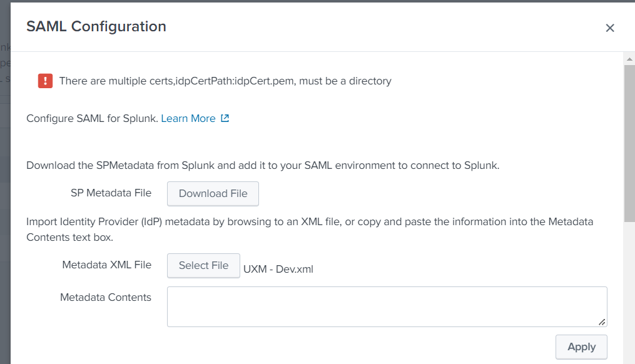The image size is (635, 364).
Task: Click the external link icon beside Learn More
Action: point(225,118)
